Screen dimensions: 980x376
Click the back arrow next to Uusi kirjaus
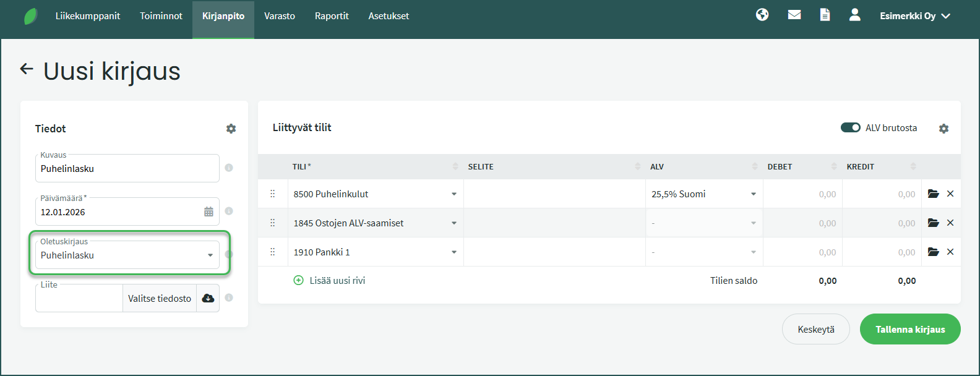[x=27, y=69]
